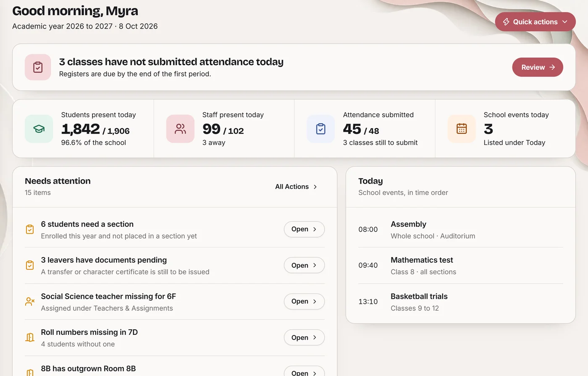This screenshot has width=588, height=376.
Task: Open the 3 leavers documents pending item
Action: (304, 266)
